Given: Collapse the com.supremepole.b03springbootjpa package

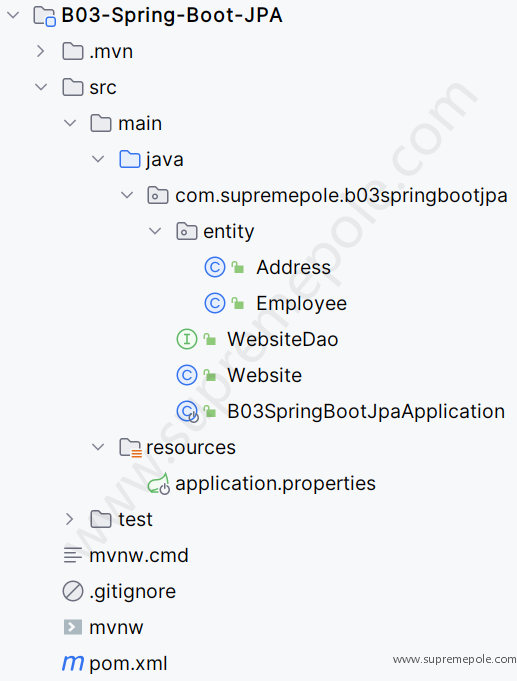Looking at the screenshot, I should [x=127, y=195].
